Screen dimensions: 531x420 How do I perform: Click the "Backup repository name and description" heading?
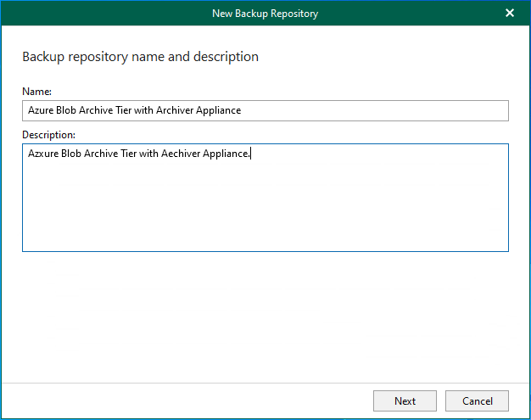pyautogui.click(x=140, y=57)
